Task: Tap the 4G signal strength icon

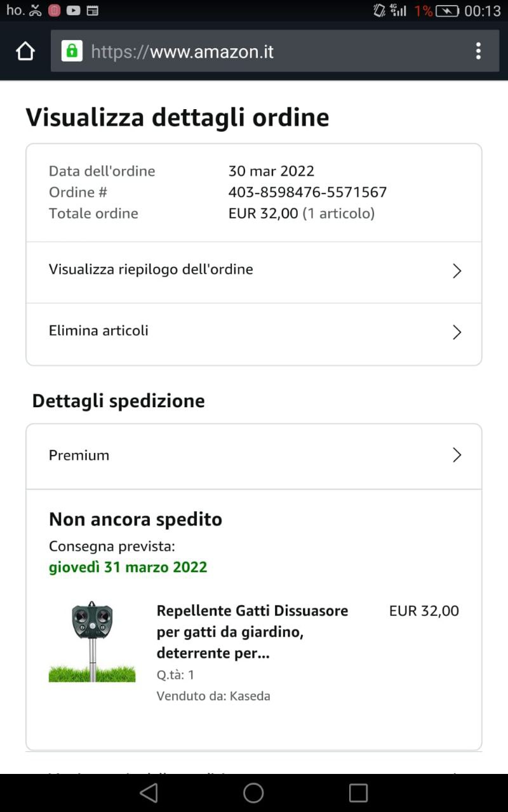Action: pos(398,10)
